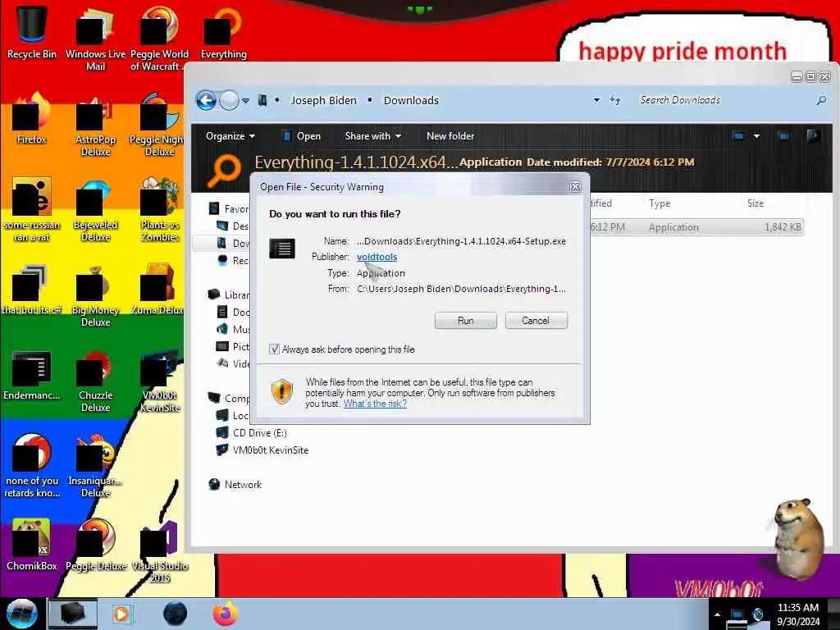Change view using the toolbar view icon
This screenshot has height=630, width=840.
click(738, 136)
